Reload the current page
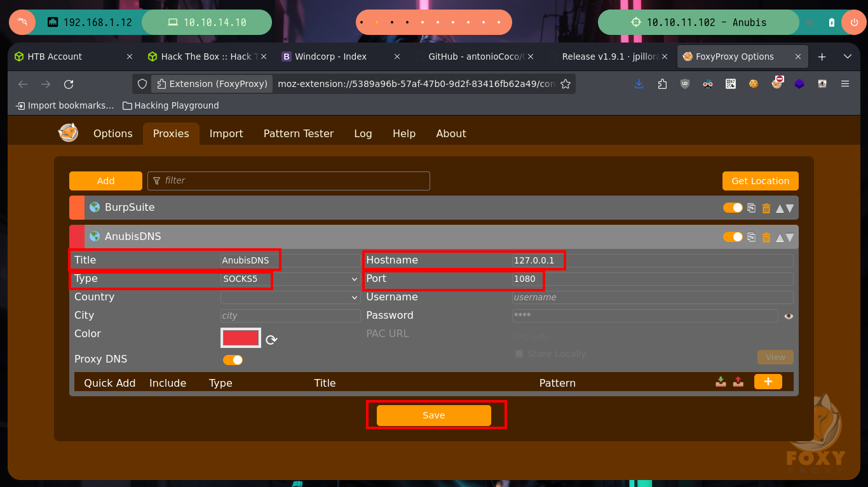 point(69,84)
